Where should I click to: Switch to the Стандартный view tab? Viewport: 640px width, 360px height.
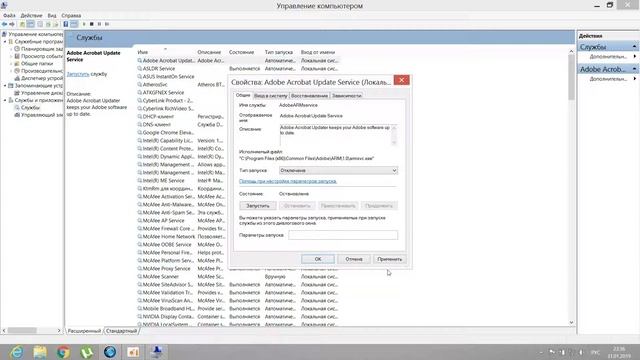[x=121, y=331]
